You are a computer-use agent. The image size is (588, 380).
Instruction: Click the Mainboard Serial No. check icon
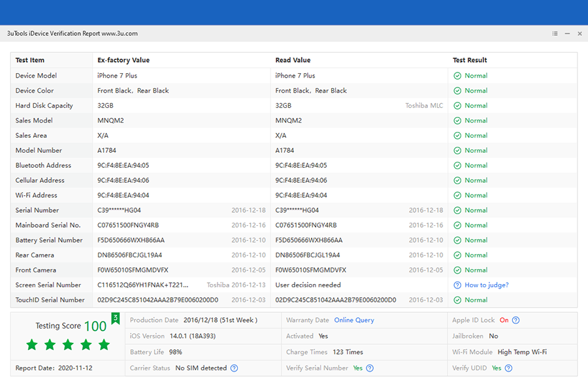coord(457,225)
